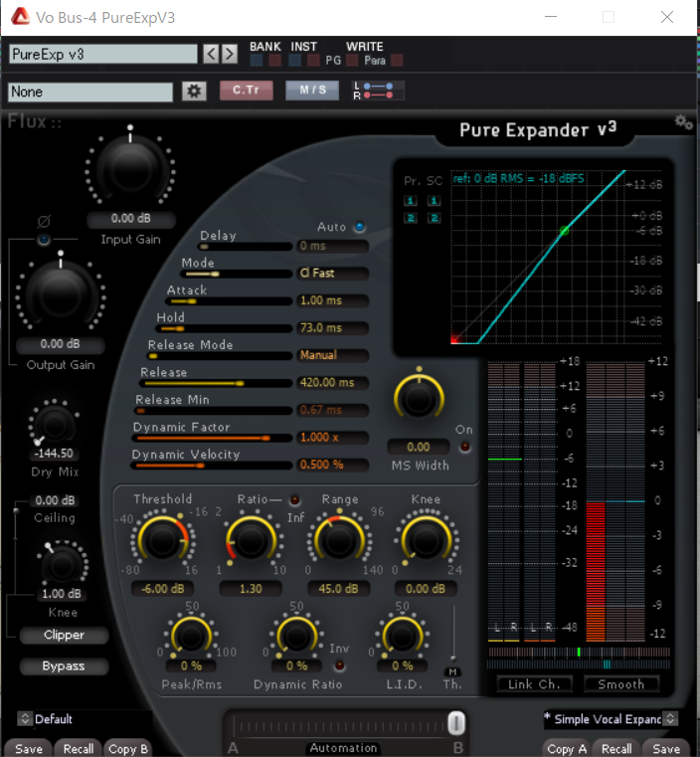Screen dimensions: 700x757
Task: Click the Dynamic Ratio knob
Action: (x=296, y=636)
